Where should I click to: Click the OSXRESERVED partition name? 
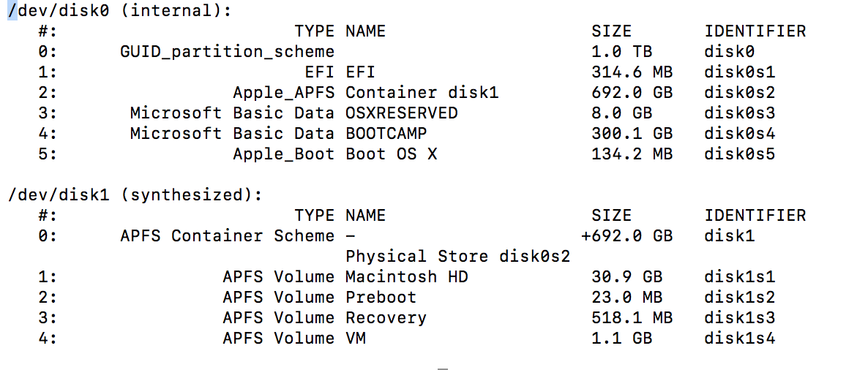(x=401, y=113)
